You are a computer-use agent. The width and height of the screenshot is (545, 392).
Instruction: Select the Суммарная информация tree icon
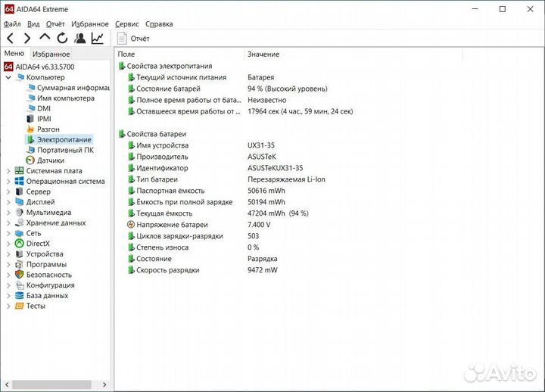coord(31,88)
